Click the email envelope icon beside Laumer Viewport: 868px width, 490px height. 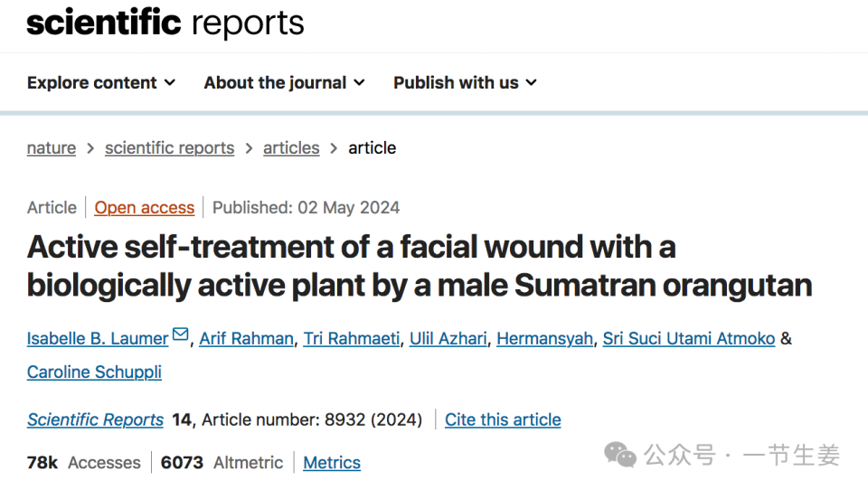pyautogui.click(x=181, y=335)
